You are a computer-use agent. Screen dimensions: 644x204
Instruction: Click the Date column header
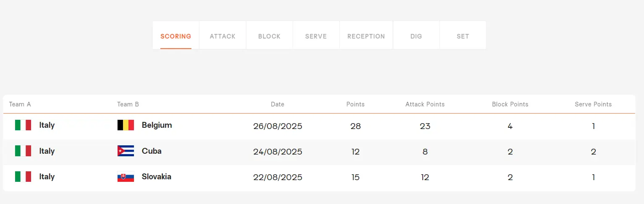pos(277,104)
